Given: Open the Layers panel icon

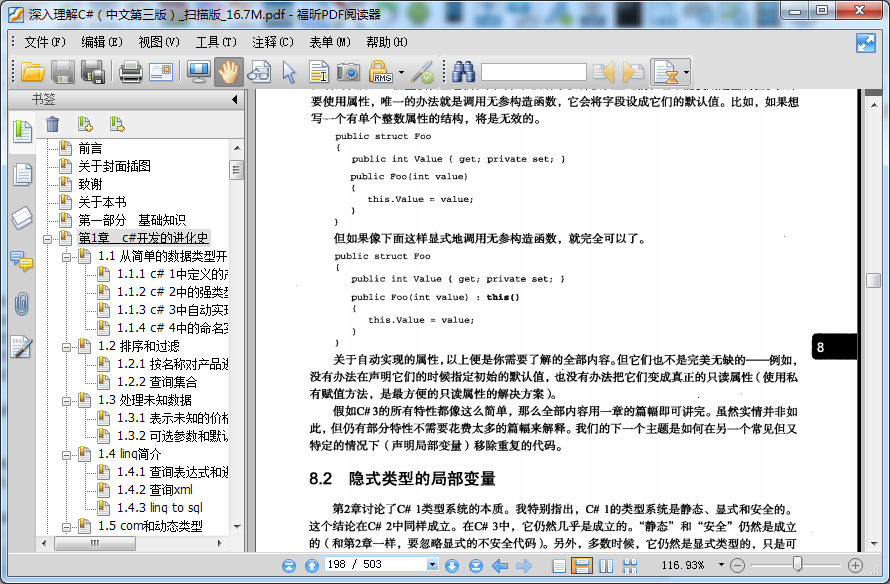Looking at the screenshot, I should coord(22,217).
